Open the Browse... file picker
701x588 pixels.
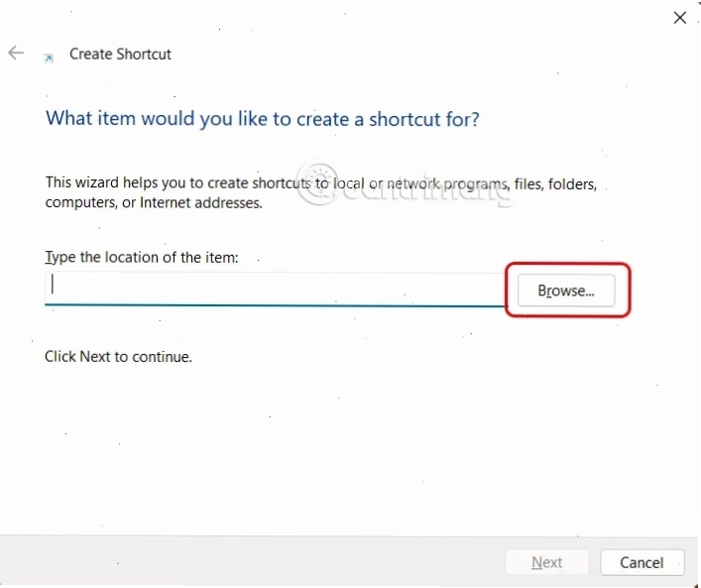click(566, 291)
